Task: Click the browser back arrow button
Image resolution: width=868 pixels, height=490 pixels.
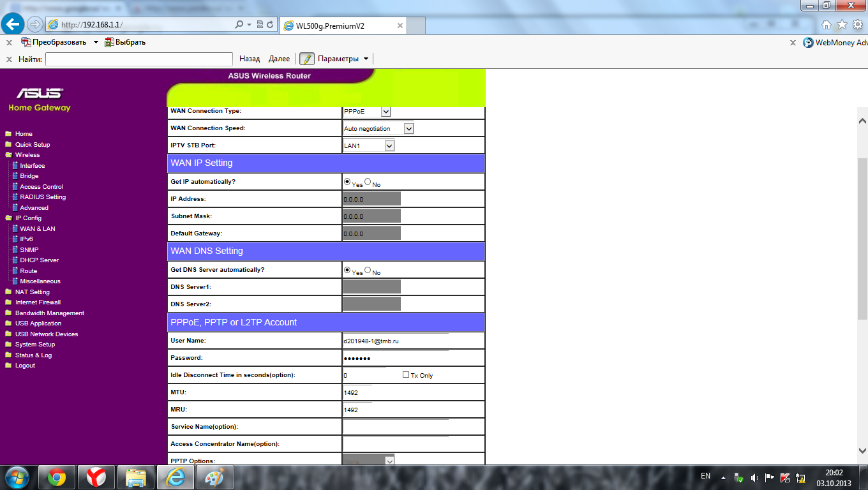Action: click(x=13, y=24)
